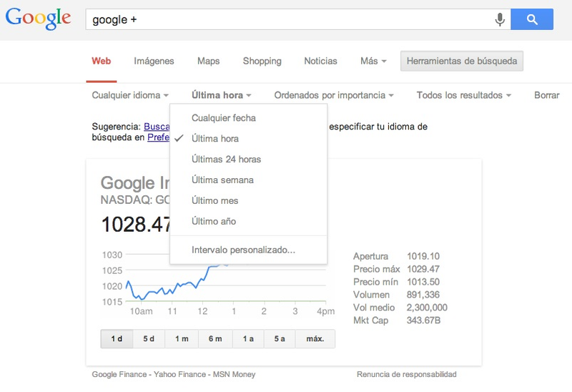This screenshot has height=392, width=572.
Task: Click the Google logo
Action: pos(39,19)
